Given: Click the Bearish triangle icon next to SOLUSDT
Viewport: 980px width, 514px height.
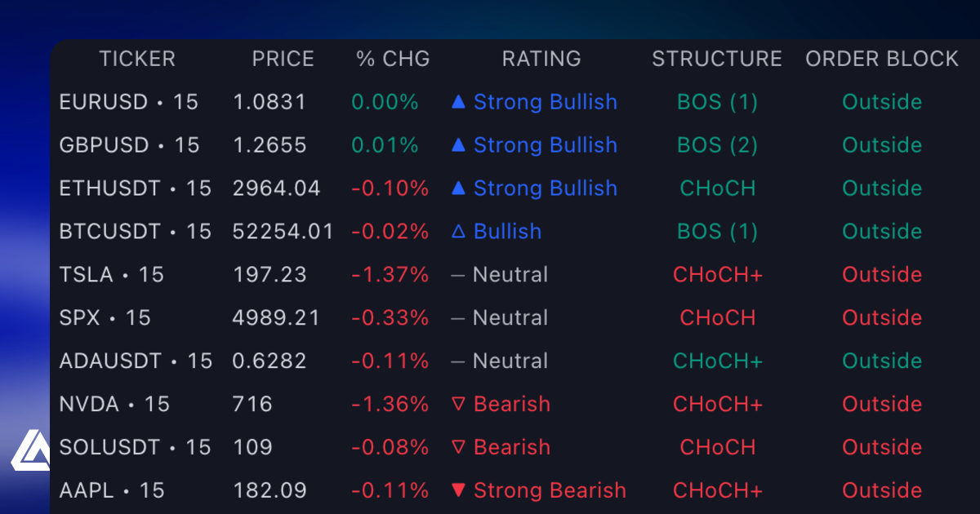Looking at the screenshot, I should [x=458, y=447].
